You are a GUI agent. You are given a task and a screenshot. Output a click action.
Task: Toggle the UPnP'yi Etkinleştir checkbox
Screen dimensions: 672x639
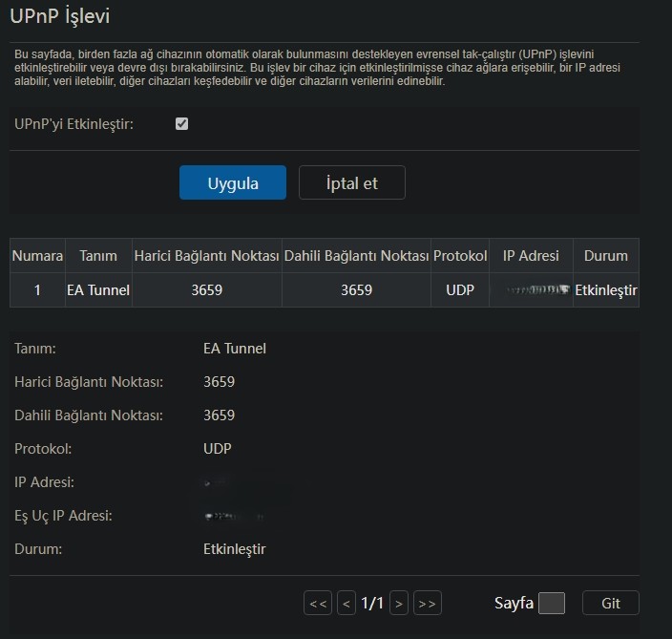click(182, 124)
